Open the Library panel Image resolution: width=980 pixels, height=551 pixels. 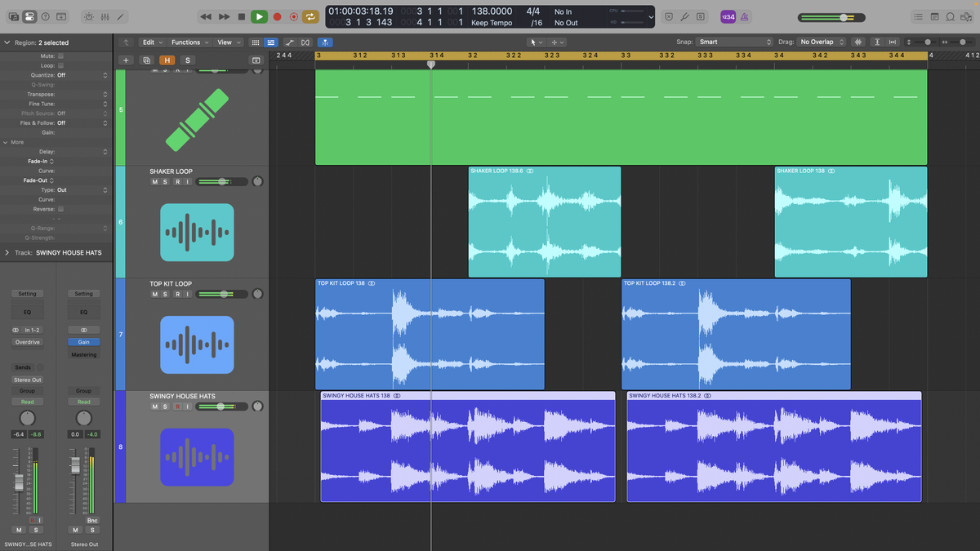[x=14, y=16]
